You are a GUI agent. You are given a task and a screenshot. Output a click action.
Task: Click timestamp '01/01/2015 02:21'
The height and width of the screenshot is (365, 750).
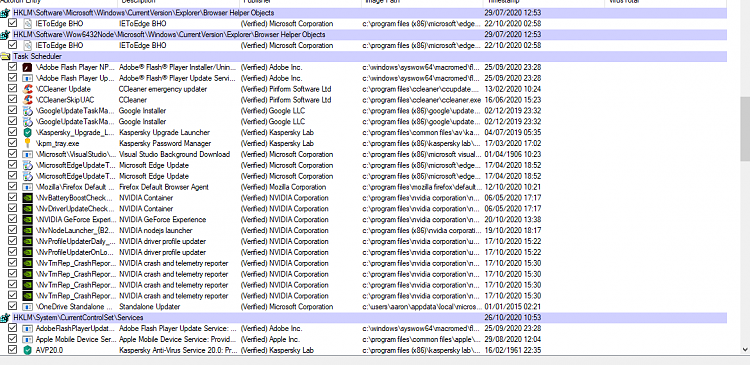click(x=512, y=307)
